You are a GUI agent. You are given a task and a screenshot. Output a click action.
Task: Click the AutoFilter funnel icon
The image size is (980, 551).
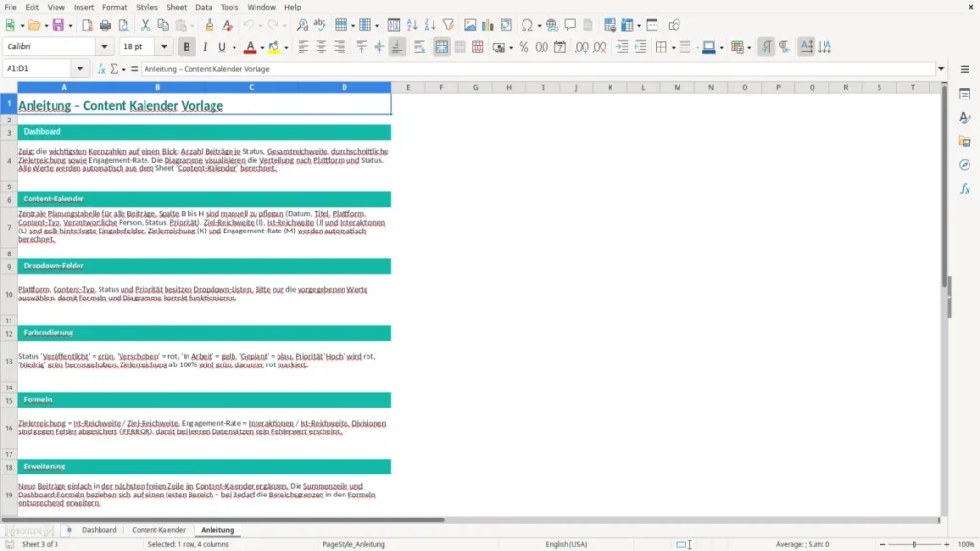[448, 25]
